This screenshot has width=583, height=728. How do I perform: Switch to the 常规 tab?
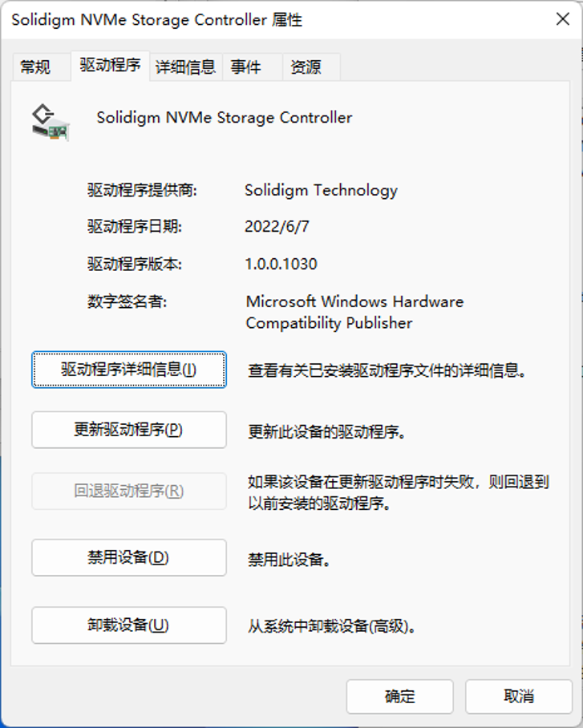pos(35,67)
